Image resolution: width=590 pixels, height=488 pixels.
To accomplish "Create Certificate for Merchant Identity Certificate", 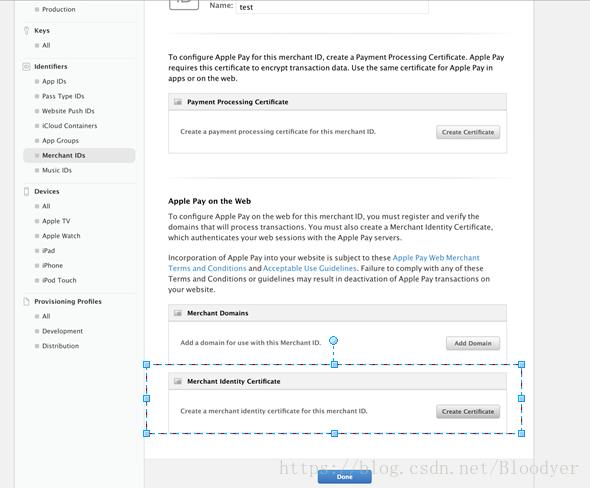I will [x=468, y=412].
